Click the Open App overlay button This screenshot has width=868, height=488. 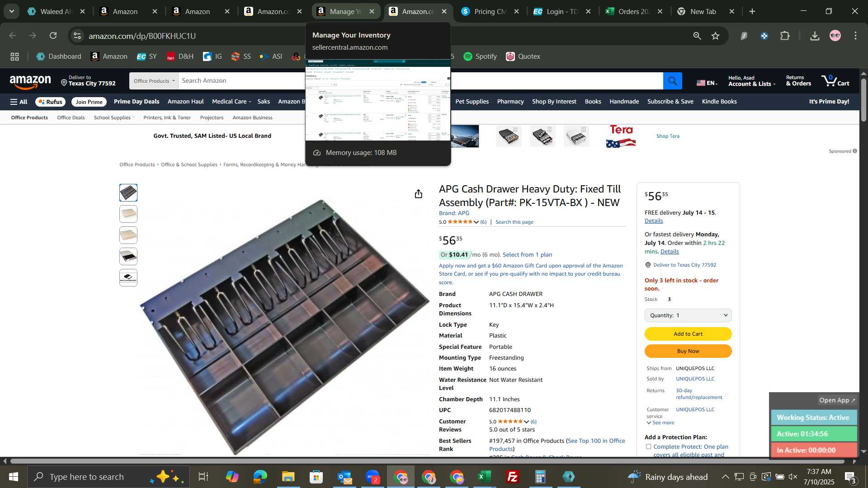[x=837, y=400]
